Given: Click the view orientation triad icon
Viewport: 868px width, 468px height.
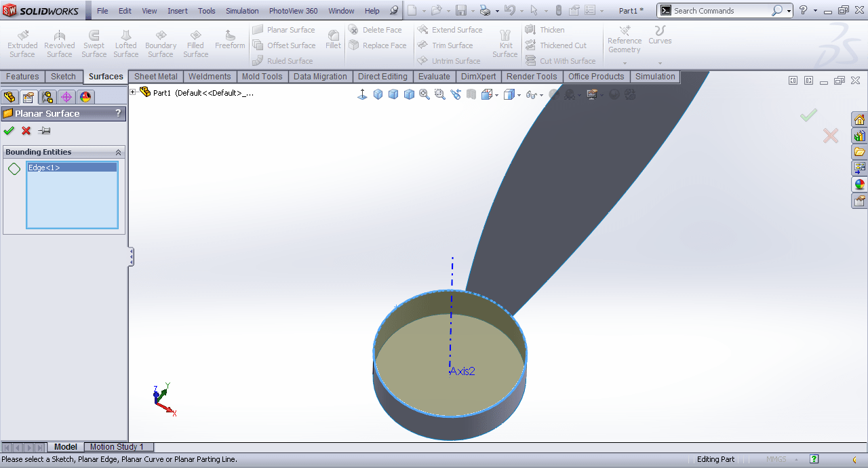Looking at the screenshot, I should (362, 94).
